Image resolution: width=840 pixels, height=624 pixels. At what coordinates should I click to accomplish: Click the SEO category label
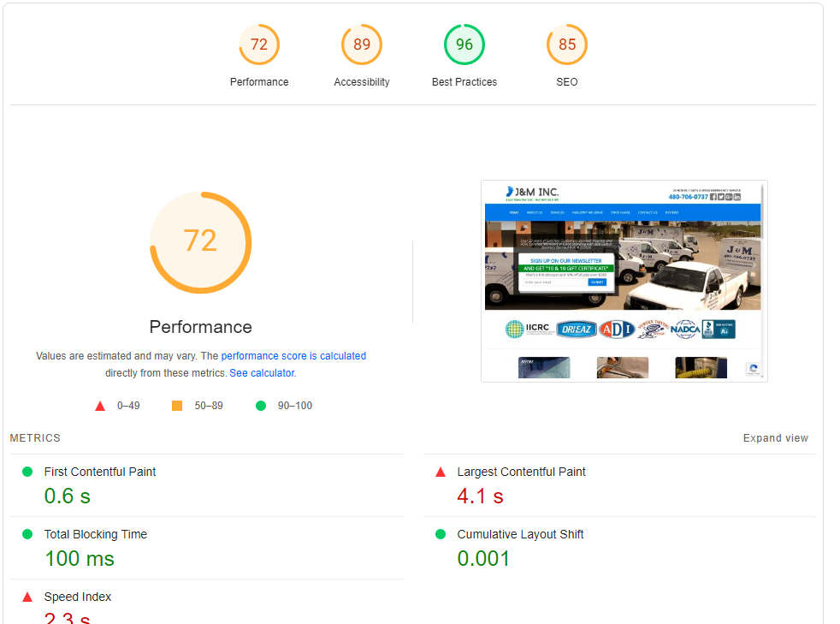coord(567,82)
